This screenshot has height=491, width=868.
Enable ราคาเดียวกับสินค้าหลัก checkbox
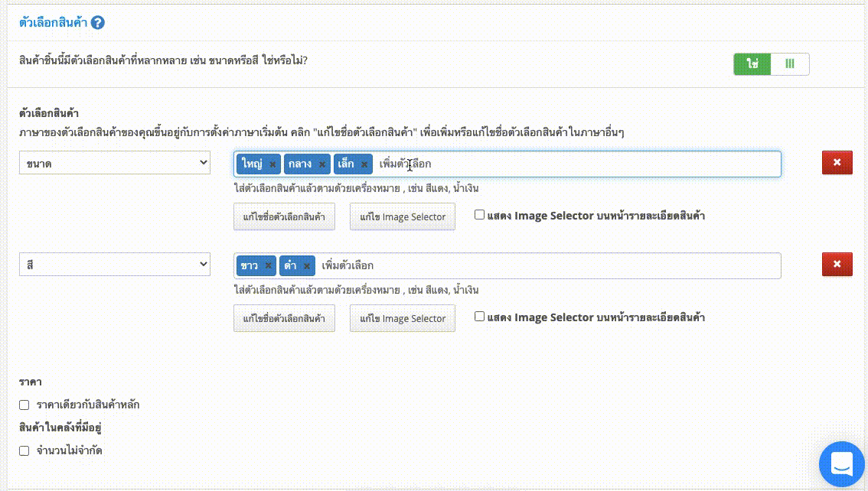(x=24, y=405)
